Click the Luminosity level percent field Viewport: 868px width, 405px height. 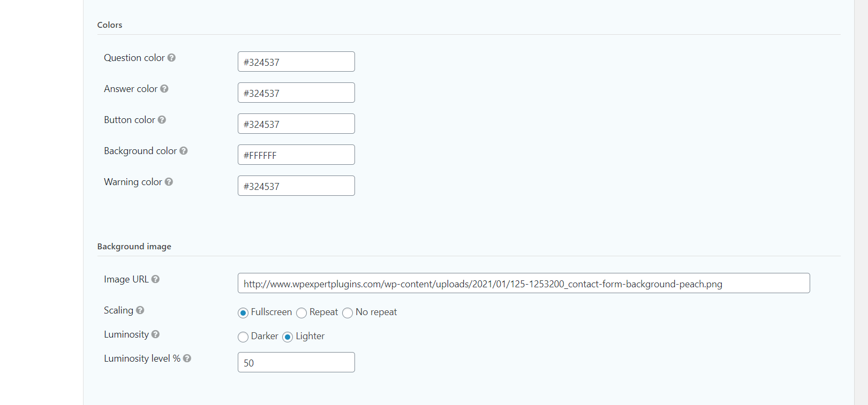pos(296,362)
